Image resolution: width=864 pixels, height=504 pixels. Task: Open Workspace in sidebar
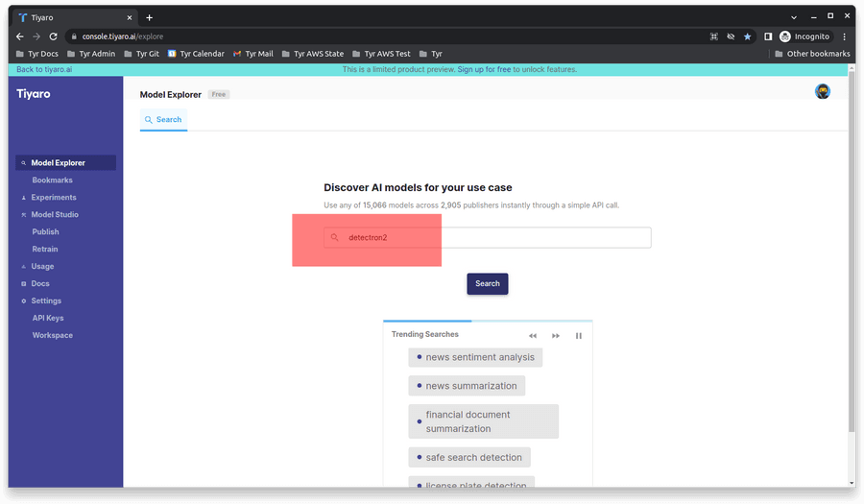pyautogui.click(x=53, y=335)
